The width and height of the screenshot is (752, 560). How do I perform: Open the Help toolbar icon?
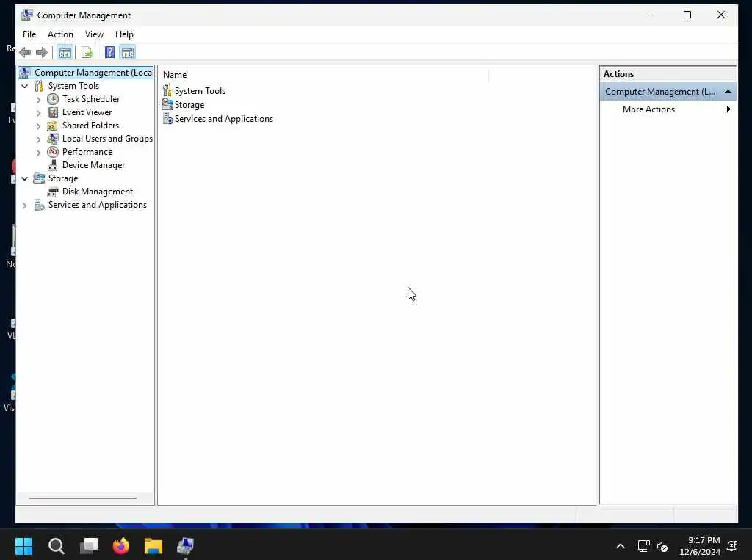pos(109,52)
